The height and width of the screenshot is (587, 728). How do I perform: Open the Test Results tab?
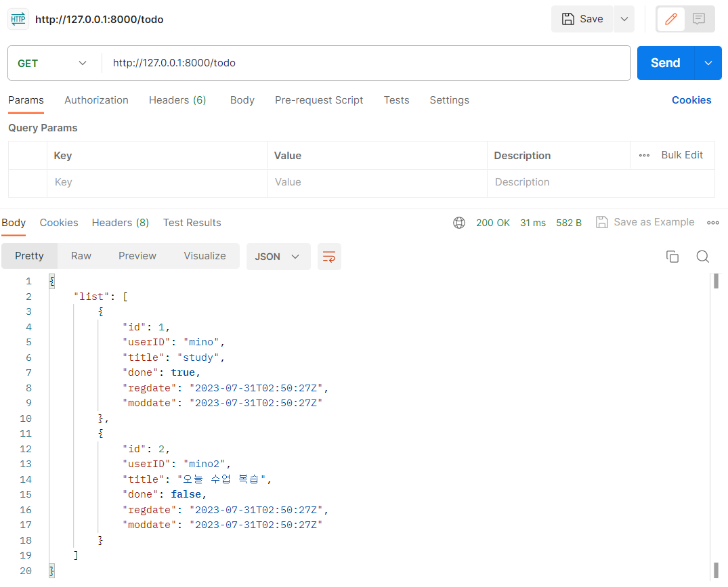point(192,223)
